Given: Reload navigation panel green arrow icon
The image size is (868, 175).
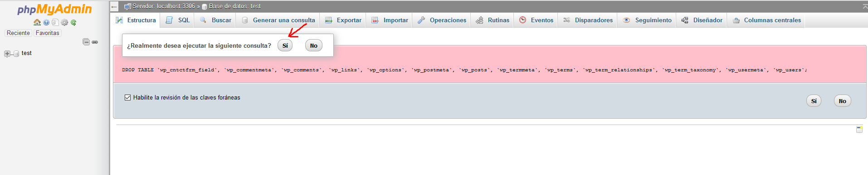Looking at the screenshot, I should (73, 22).
